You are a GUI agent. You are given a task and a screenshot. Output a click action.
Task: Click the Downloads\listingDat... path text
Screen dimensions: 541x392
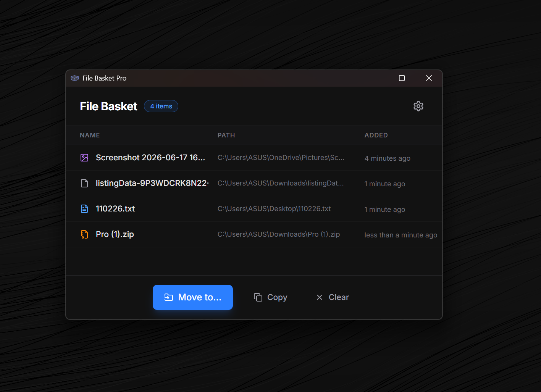(281, 183)
